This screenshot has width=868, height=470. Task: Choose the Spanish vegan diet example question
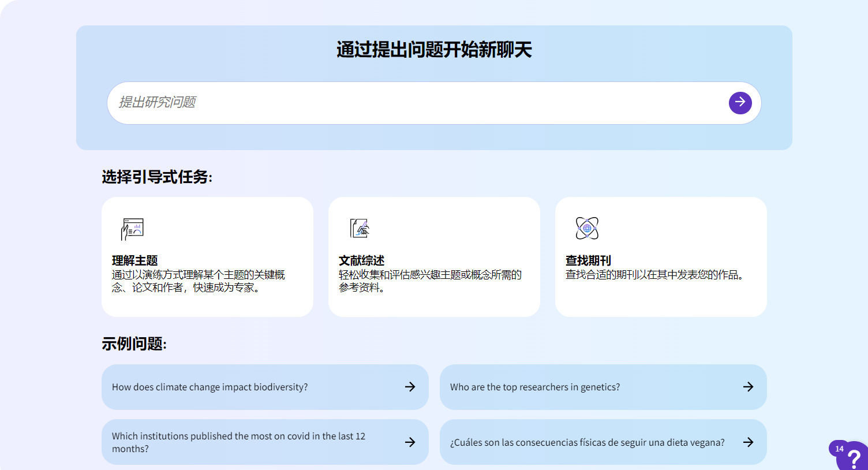pyautogui.click(x=587, y=442)
